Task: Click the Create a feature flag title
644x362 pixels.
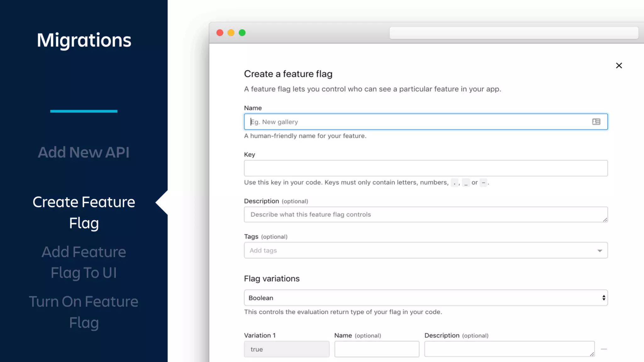Action: tap(288, 74)
